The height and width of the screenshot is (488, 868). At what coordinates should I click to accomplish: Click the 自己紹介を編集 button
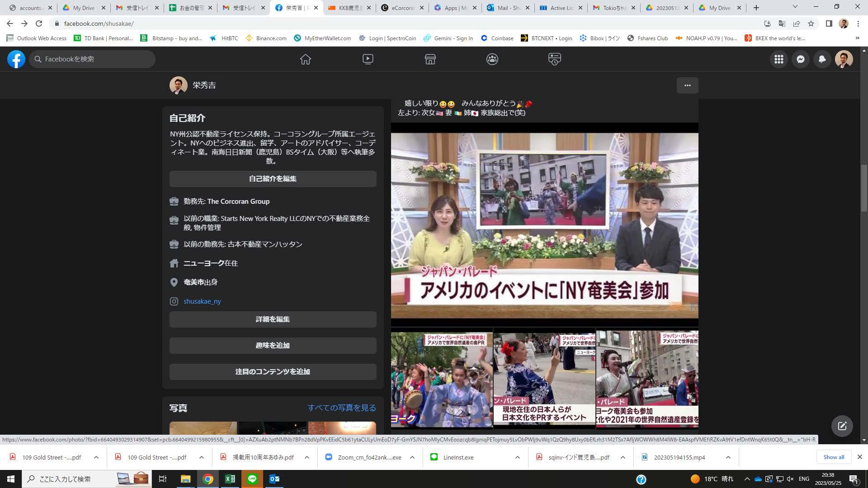click(273, 179)
